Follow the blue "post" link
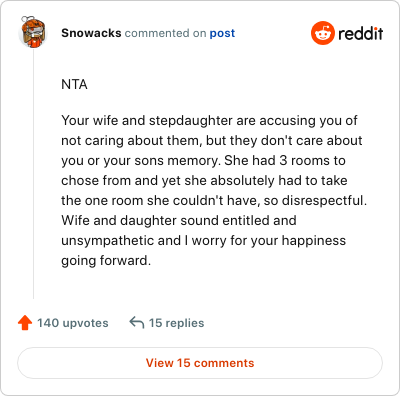This screenshot has height=396, width=400. pyautogui.click(x=222, y=33)
